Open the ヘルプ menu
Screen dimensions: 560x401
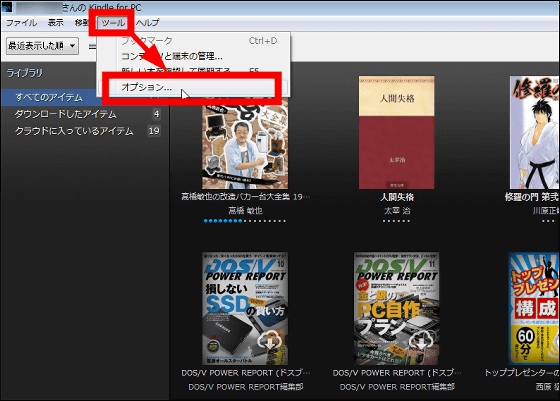pyautogui.click(x=148, y=22)
